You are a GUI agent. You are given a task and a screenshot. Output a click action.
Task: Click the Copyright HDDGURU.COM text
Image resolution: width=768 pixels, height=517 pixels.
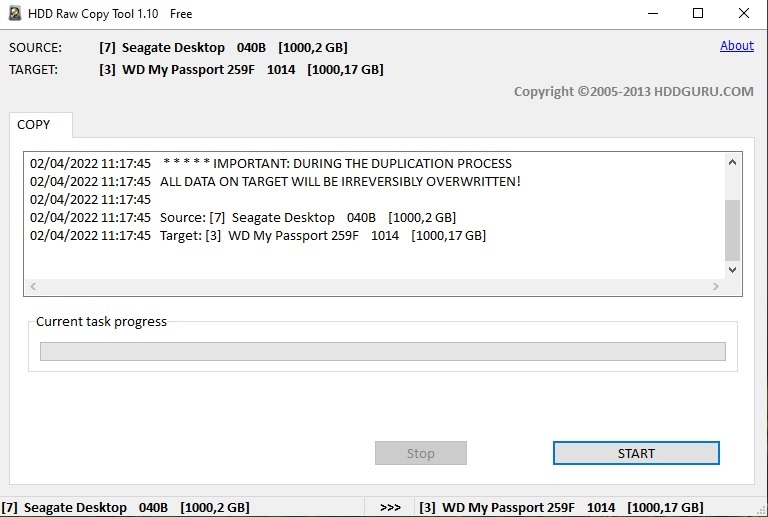coord(634,92)
